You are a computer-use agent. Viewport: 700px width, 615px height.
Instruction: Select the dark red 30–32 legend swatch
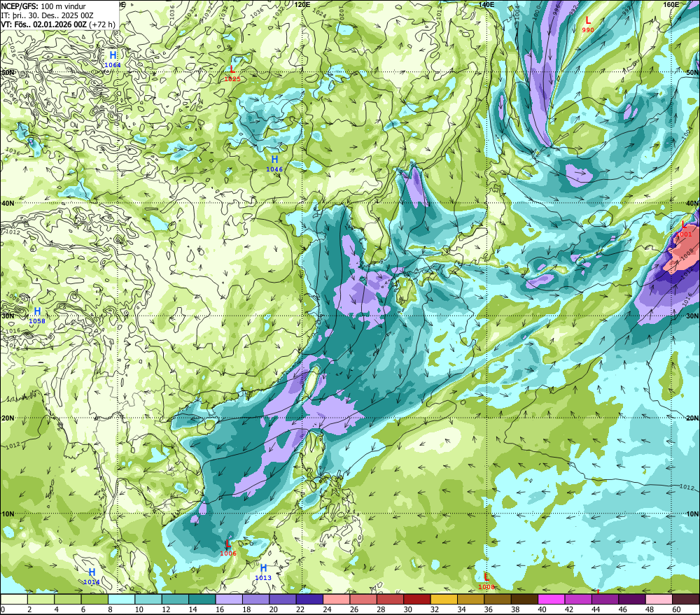pyautogui.click(x=417, y=599)
